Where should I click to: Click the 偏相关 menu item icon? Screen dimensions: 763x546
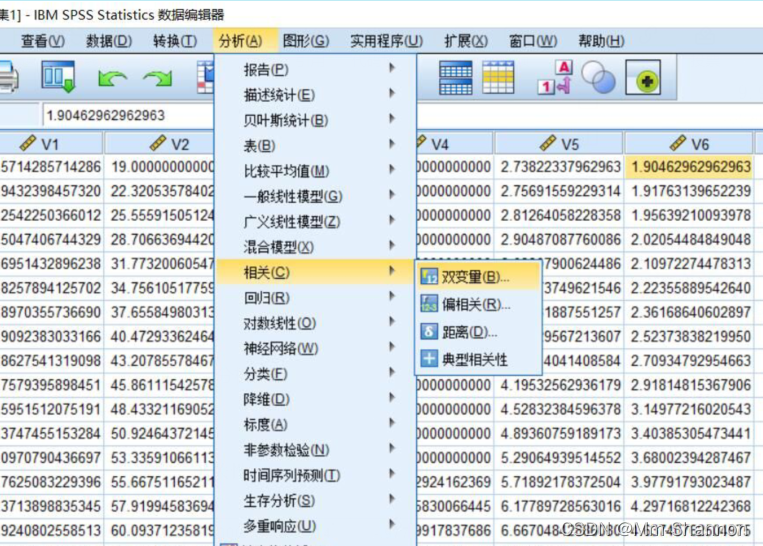coord(429,304)
